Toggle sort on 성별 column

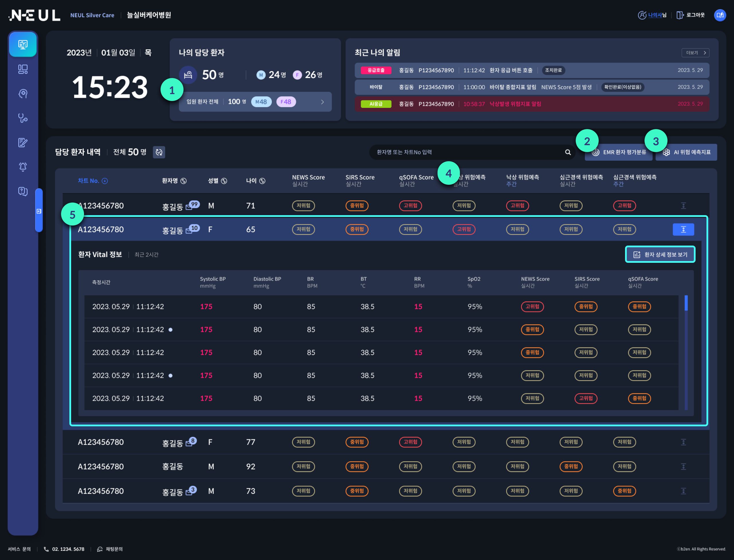pyautogui.click(x=224, y=181)
